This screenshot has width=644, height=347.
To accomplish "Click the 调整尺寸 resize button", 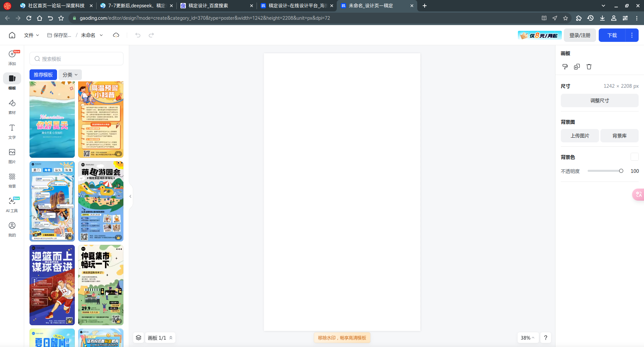I will 600,100.
